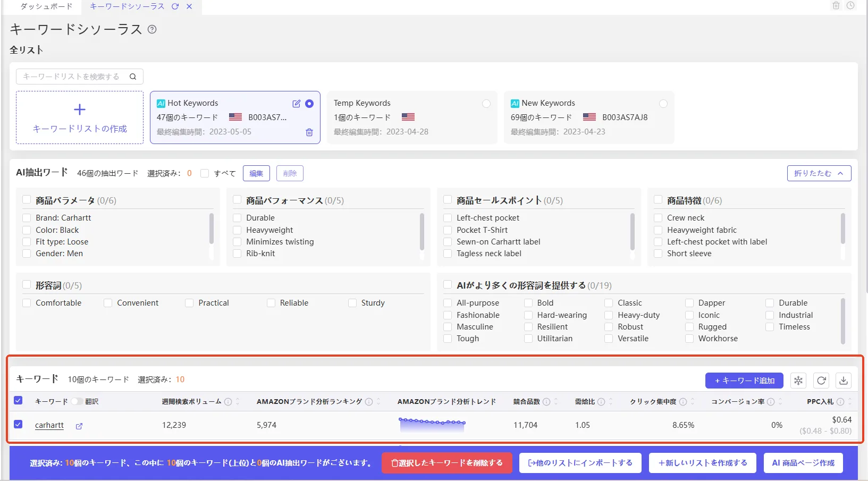Click the help icon beside the page title
Viewport: 868px width, 481px height.
[x=152, y=29]
